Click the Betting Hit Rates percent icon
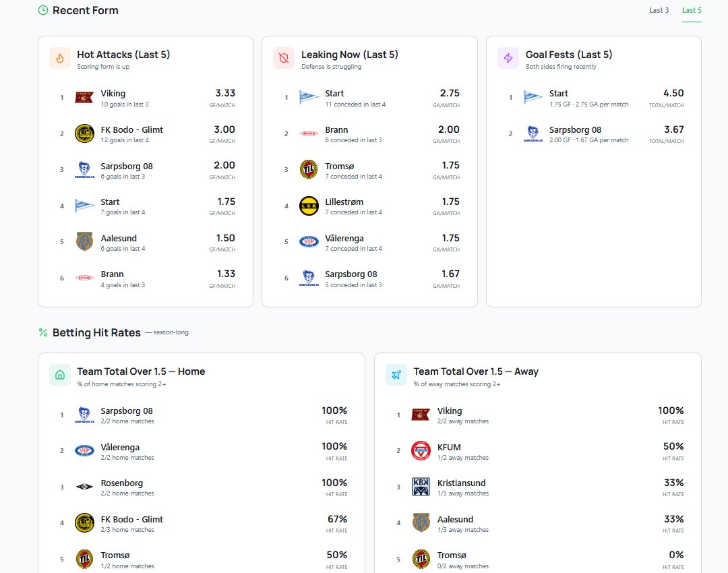 43,332
